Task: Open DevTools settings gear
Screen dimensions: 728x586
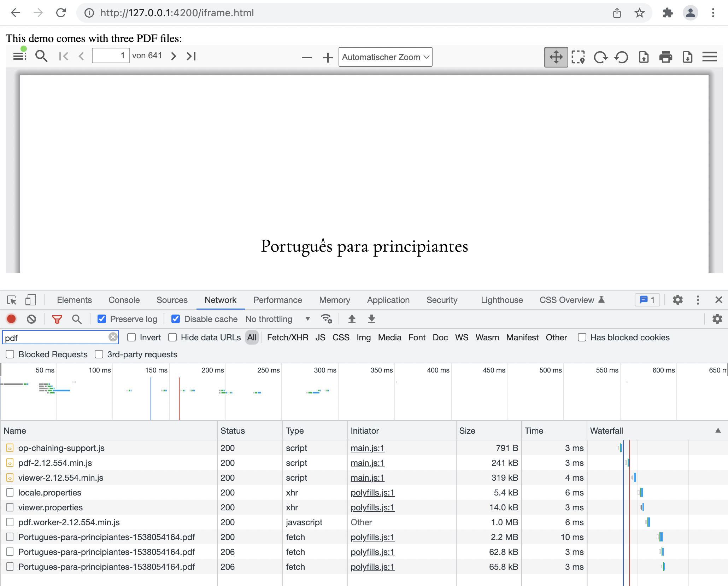Action: coord(677,300)
